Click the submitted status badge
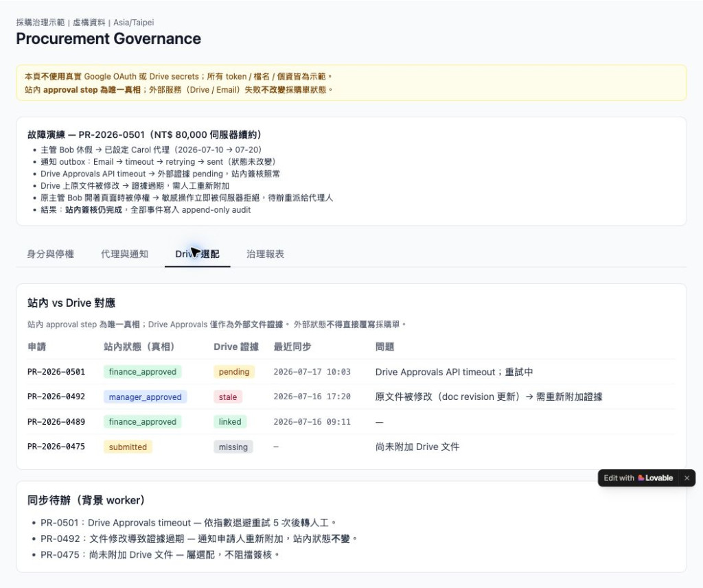Screen dimensions: 703x588 (x=128, y=447)
